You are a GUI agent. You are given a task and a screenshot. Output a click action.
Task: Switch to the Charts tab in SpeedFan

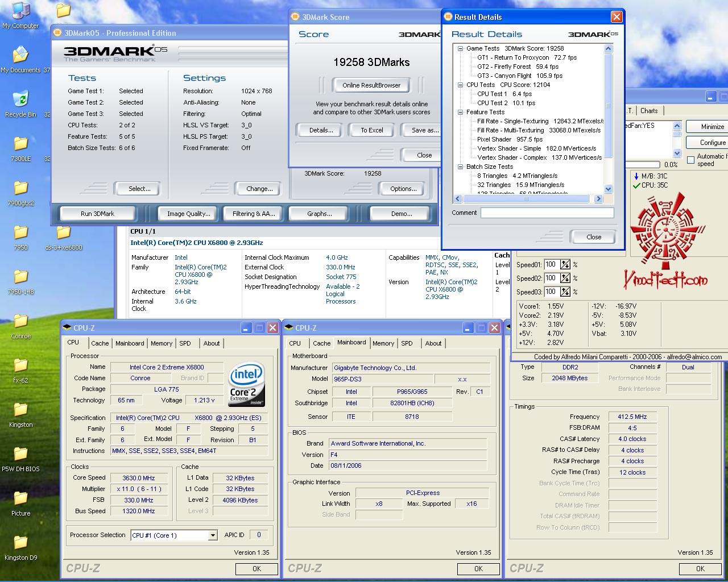click(649, 111)
